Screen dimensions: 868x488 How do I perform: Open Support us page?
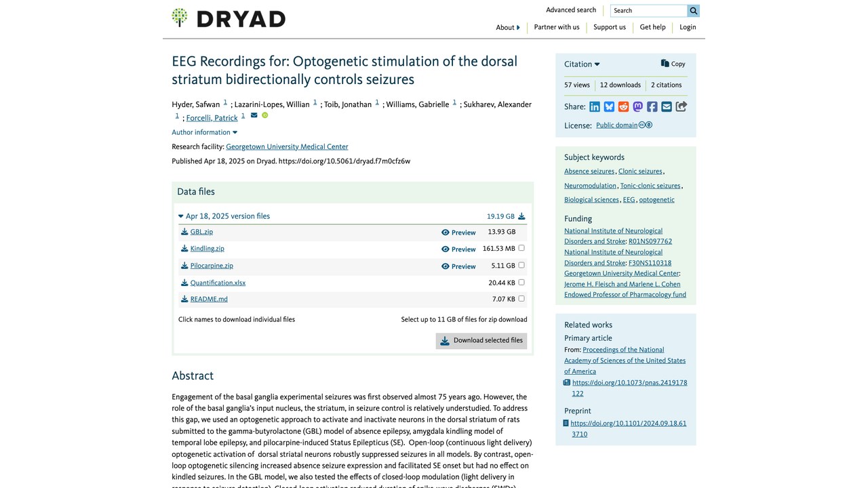coord(610,27)
